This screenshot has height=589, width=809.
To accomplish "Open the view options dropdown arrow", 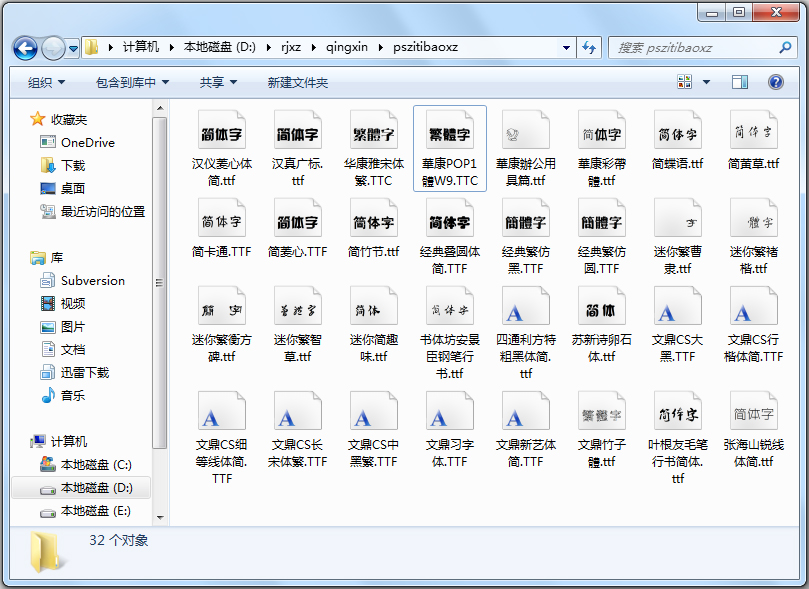I will (x=706, y=82).
